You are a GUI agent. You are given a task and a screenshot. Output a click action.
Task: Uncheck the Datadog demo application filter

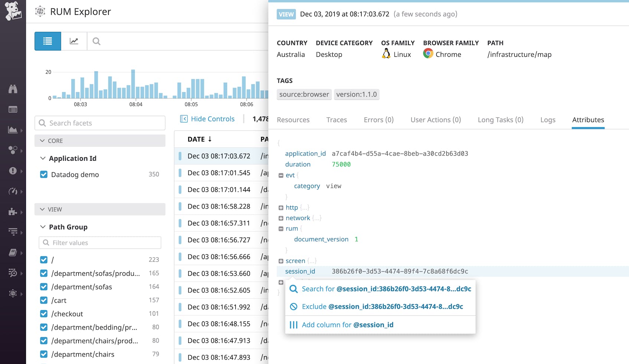click(x=44, y=174)
